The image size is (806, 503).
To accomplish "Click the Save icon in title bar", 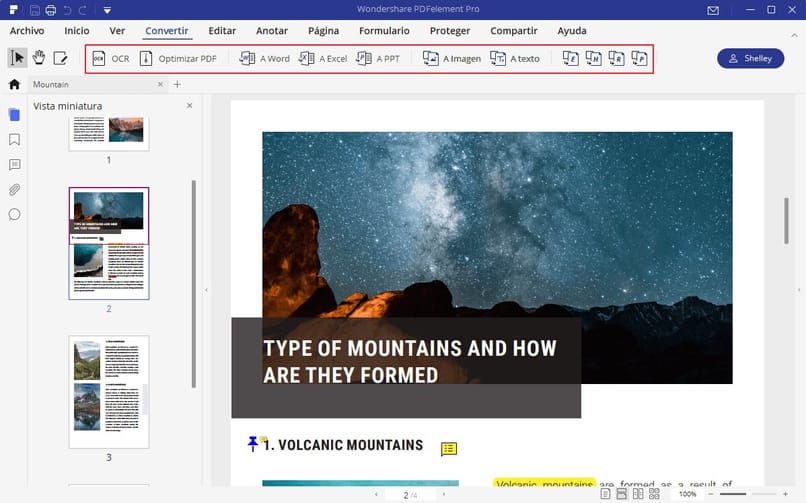I will (34, 10).
